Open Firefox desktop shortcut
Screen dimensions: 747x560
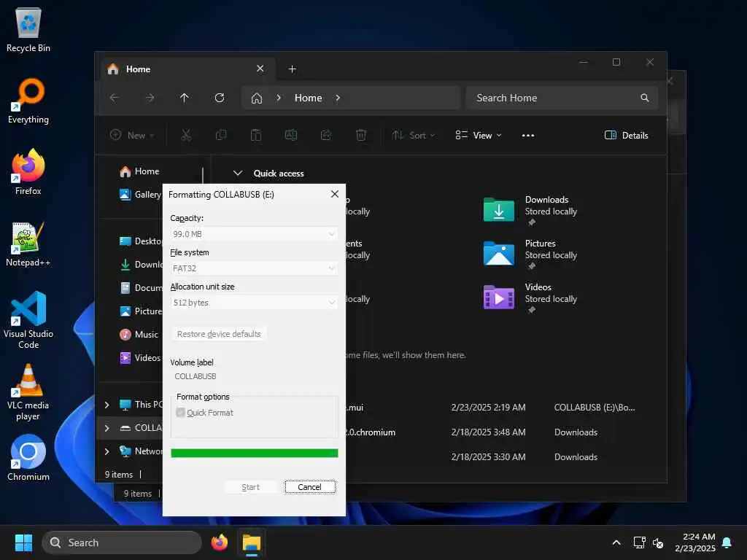click(28, 172)
